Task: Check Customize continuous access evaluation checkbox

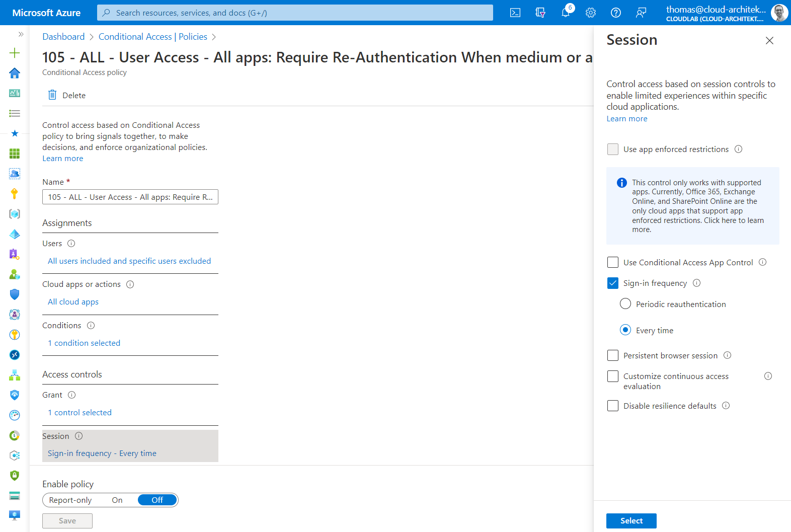Action: [613, 376]
